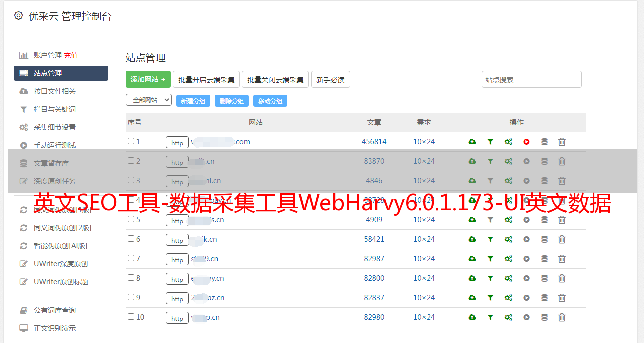644x343 pixels.
Task: Click the 删除分组 button
Action: 232,101
